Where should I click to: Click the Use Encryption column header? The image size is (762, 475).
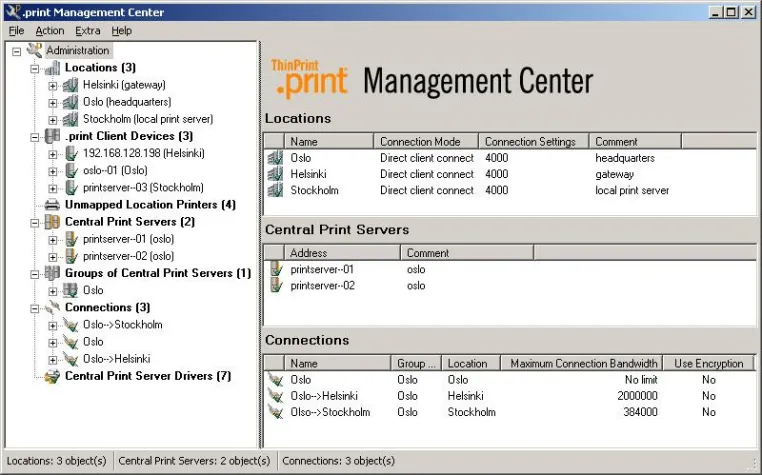[708, 363]
